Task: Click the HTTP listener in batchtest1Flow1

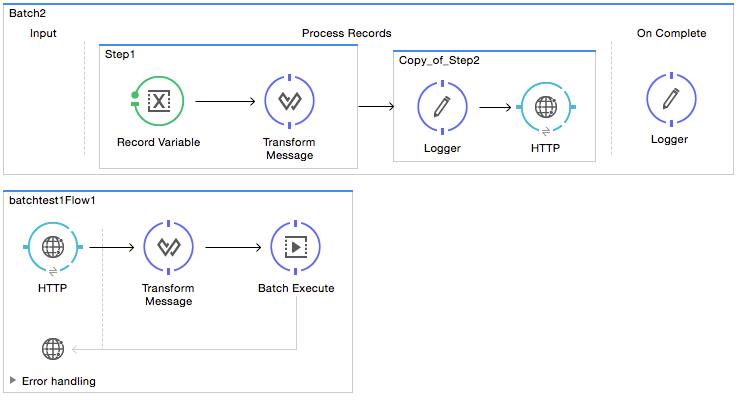Action: click(x=52, y=248)
